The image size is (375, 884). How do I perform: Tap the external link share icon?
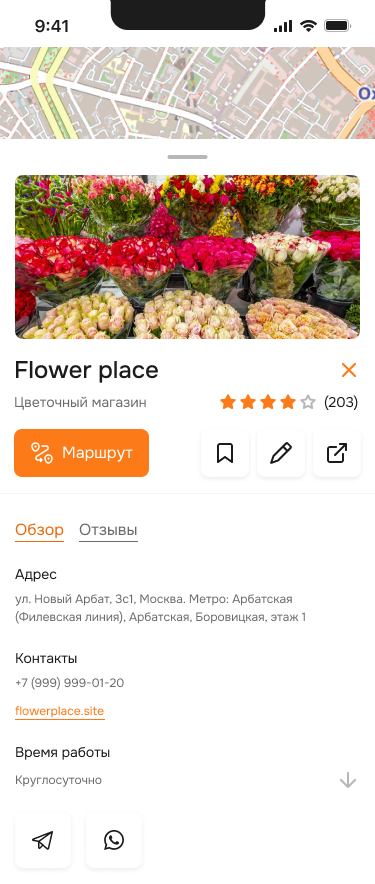[x=337, y=453]
